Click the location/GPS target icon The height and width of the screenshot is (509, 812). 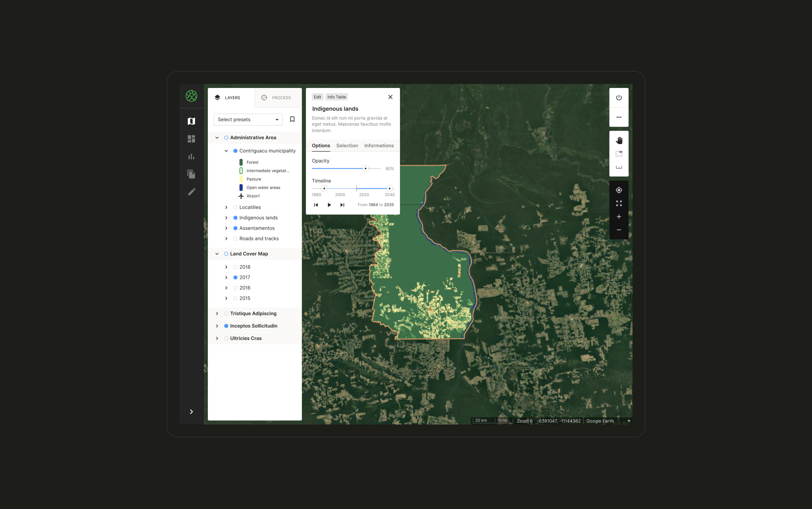click(x=619, y=190)
